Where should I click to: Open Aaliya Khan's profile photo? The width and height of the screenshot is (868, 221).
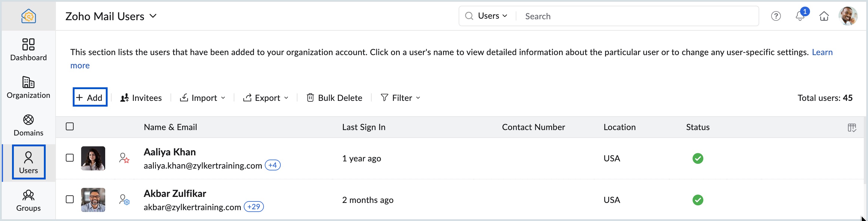point(93,158)
